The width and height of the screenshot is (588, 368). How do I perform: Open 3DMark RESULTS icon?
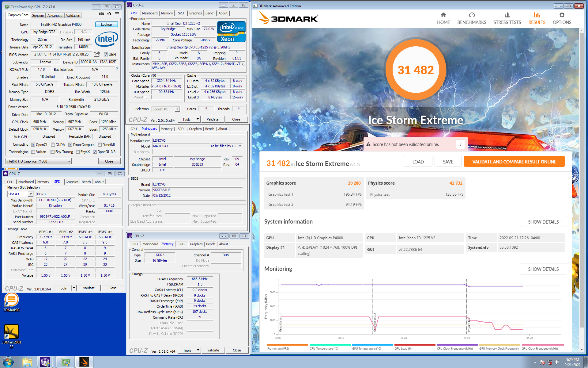[537, 15]
